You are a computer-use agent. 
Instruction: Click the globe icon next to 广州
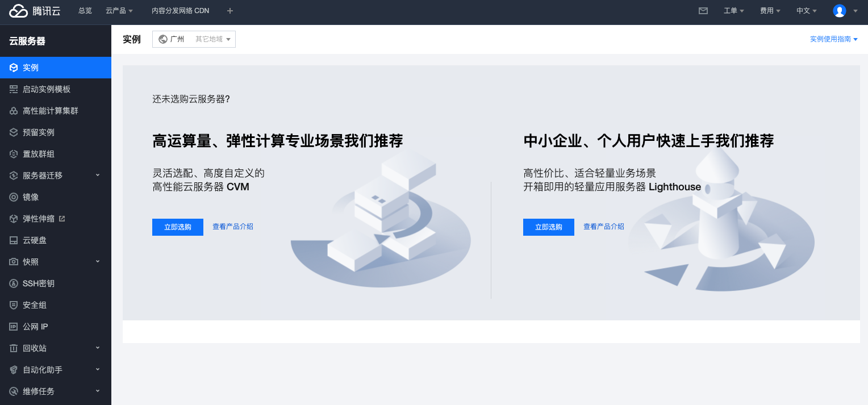click(x=163, y=39)
